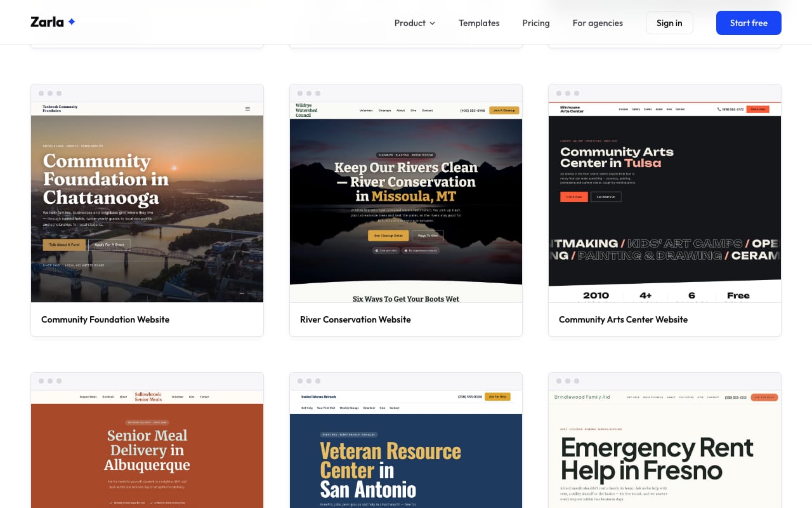This screenshot has width=812, height=508.
Task: Click the hamburger menu icon in Chattanooga preview
Action: (x=247, y=109)
